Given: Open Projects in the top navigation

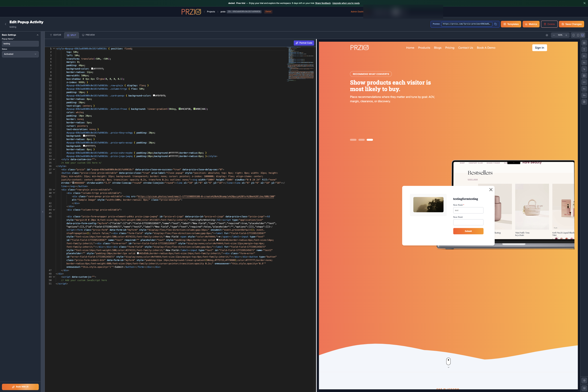Looking at the screenshot, I should (211, 12).
